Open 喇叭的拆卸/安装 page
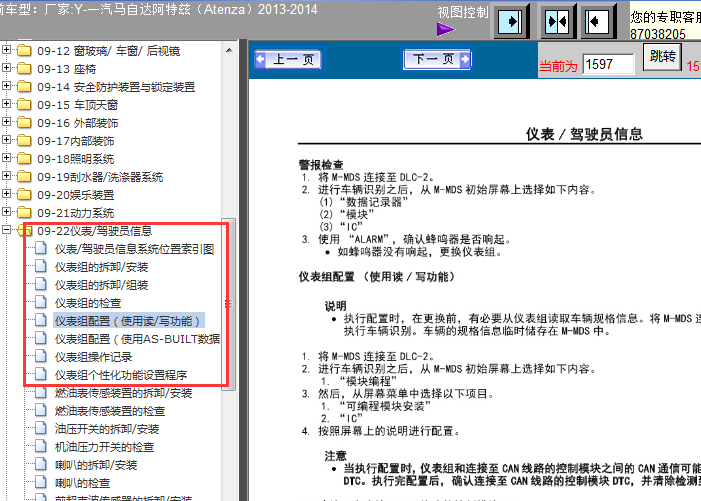 (96, 465)
